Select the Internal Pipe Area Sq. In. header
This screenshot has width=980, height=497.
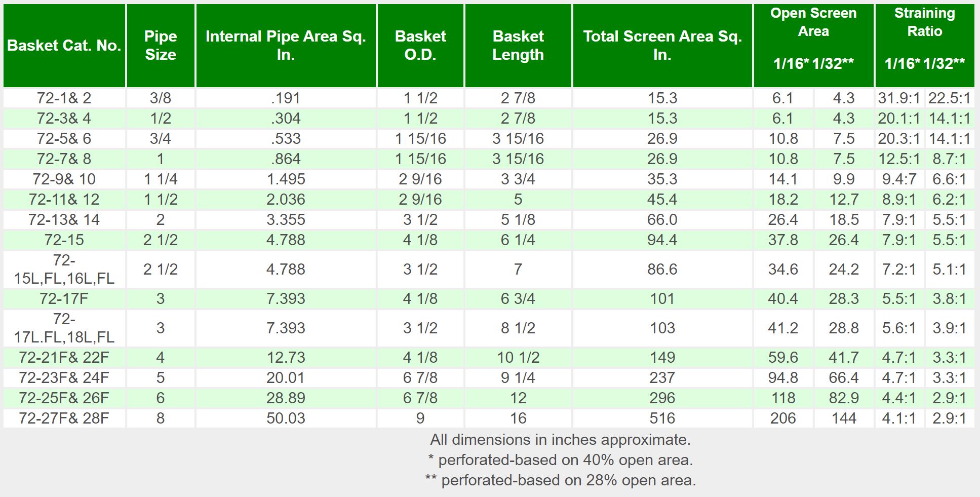[286, 46]
